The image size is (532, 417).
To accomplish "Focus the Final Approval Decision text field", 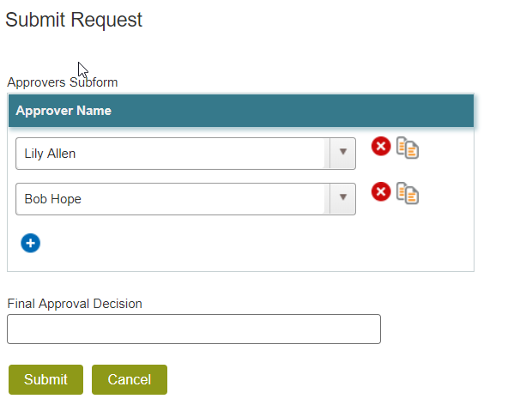I will tap(193, 329).
